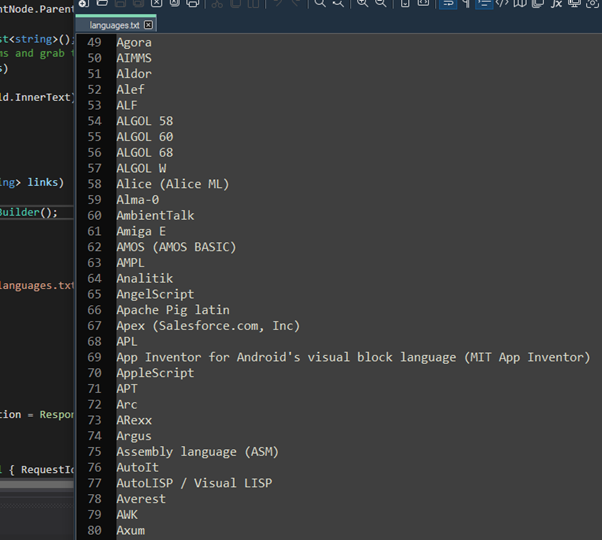The width and height of the screenshot is (602, 540).
Task: Click the AMPL entry
Action: pyautogui.click(x=131, y=263)
